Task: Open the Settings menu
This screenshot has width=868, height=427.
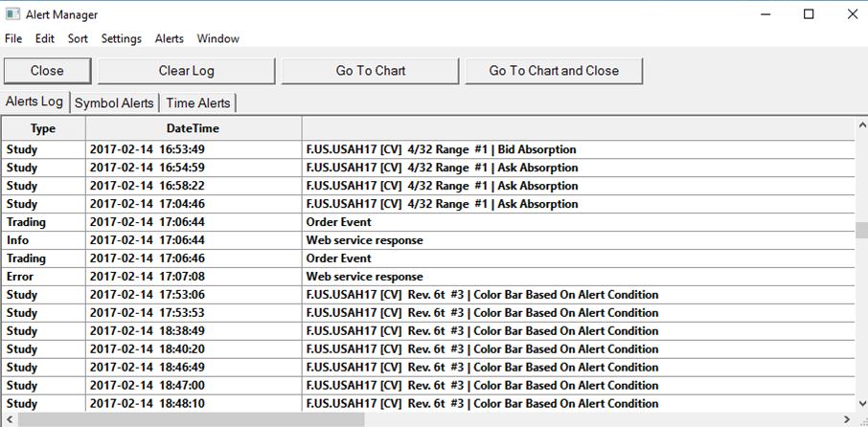Action: point(122,39)
